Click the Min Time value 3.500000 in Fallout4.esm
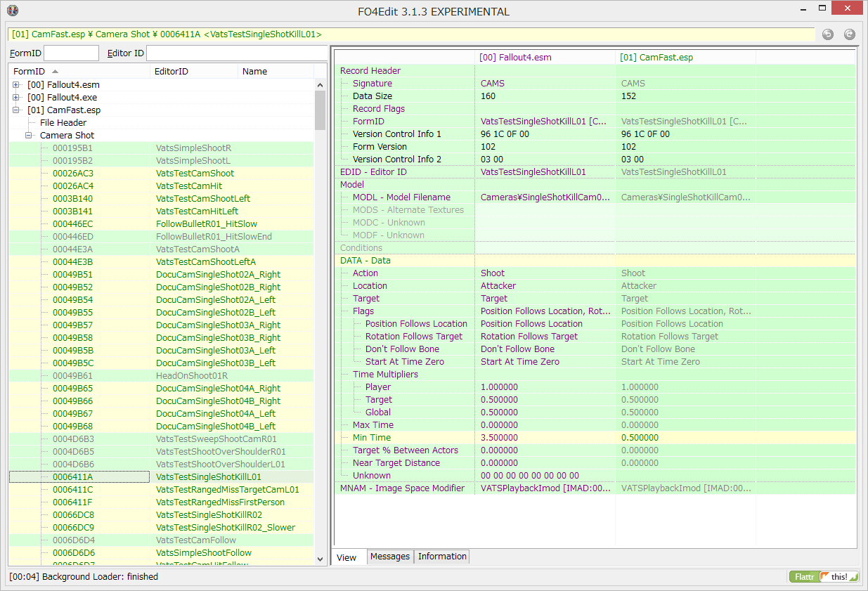This screenshot has height=591, width=868. point(499,438)
